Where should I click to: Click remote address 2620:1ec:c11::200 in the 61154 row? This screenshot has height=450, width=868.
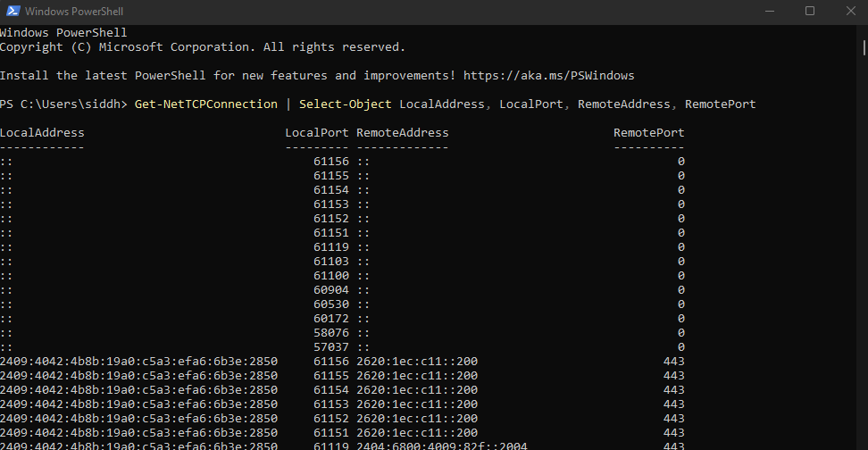(417, 390)
